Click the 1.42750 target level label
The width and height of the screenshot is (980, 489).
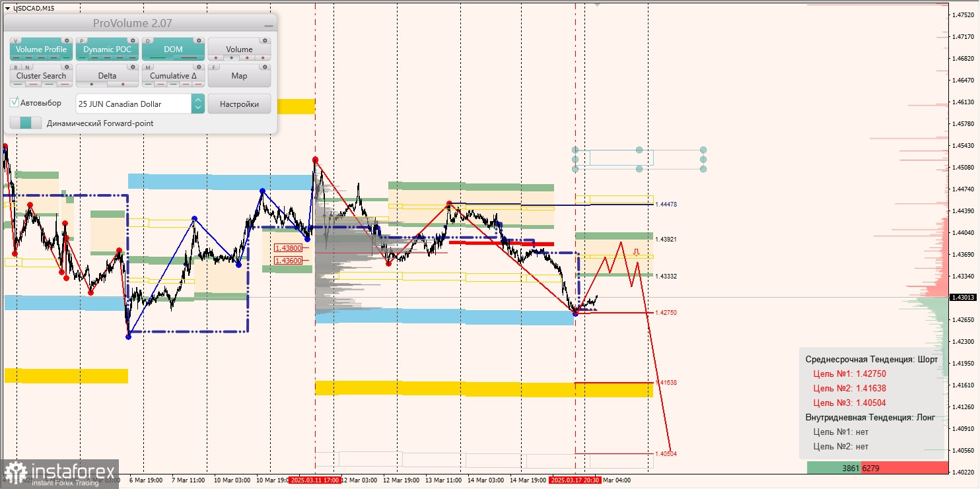(666, 312)
